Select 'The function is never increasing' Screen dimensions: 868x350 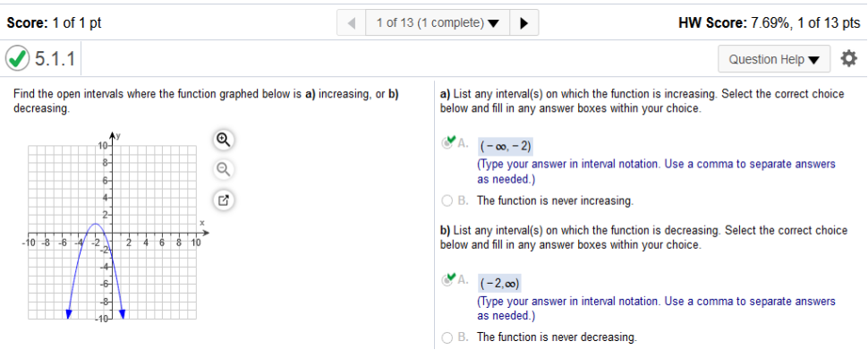click(447, 201)
